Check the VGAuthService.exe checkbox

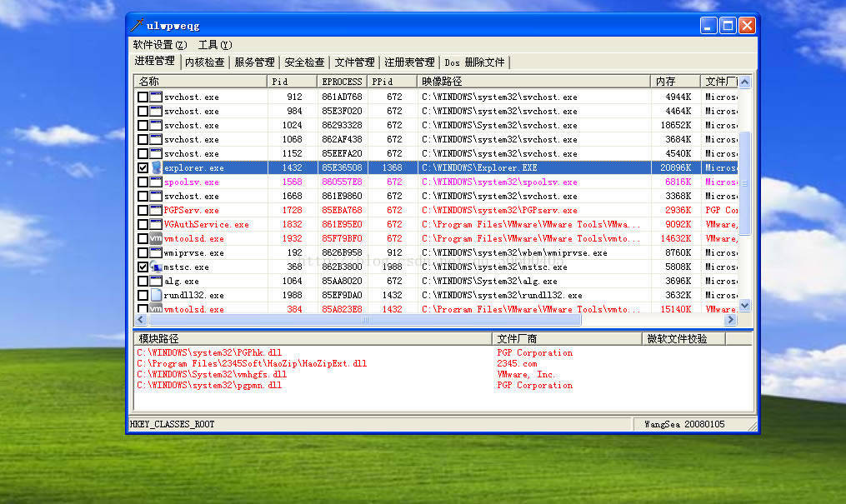click(x=143, y=224)
